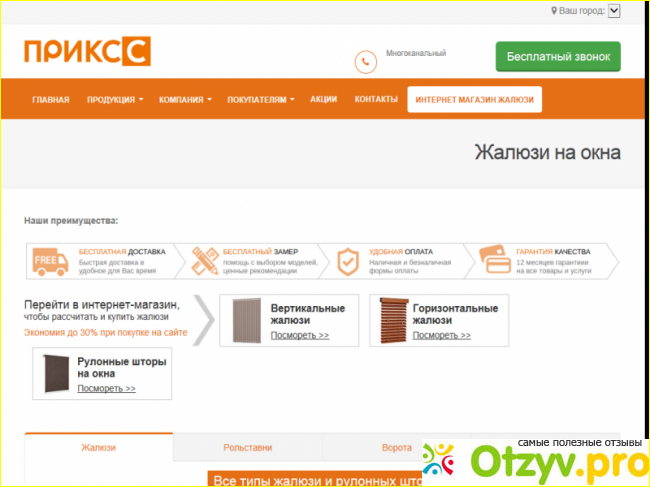Open the Контакты menu item
This screenshot has width=650, height=487.
pos(376,100)
